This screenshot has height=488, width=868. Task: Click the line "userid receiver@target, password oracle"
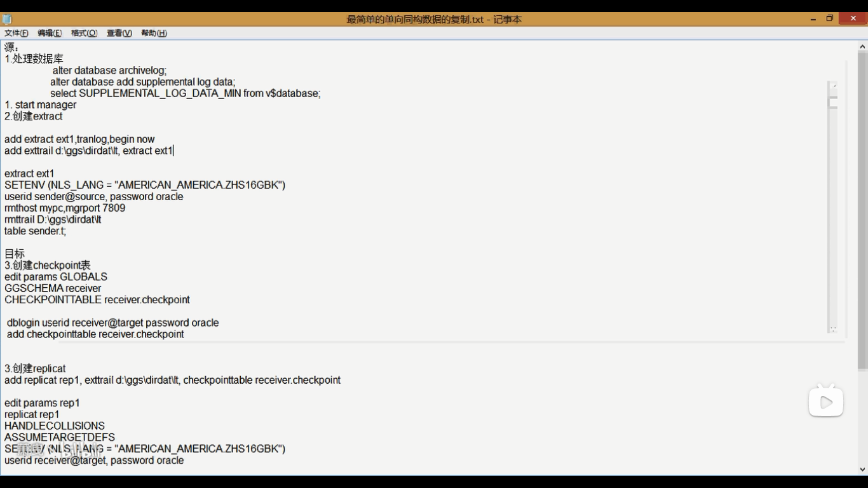(x=94, y=459)
